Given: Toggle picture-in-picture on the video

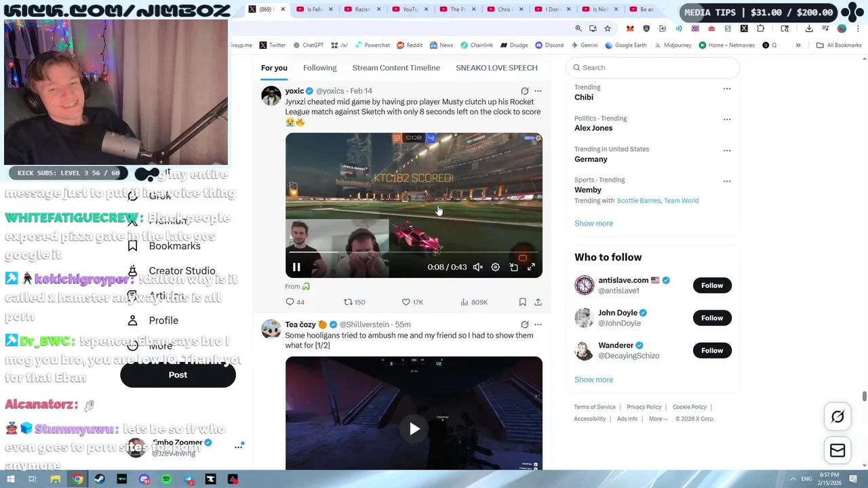Looking at the screenshot, I should point(513,267).
